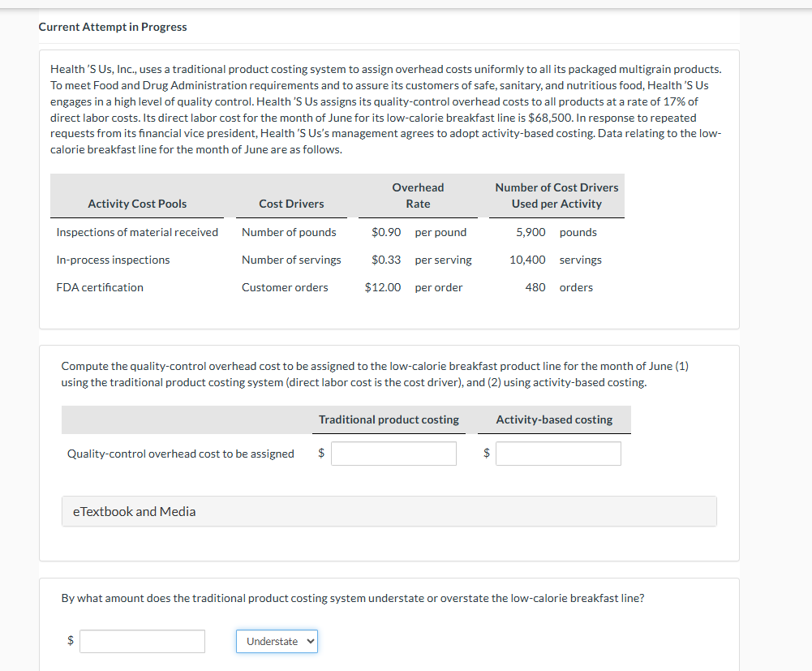812x671 pixels.
Task: Select the FDA certification row
Action: 100,286
